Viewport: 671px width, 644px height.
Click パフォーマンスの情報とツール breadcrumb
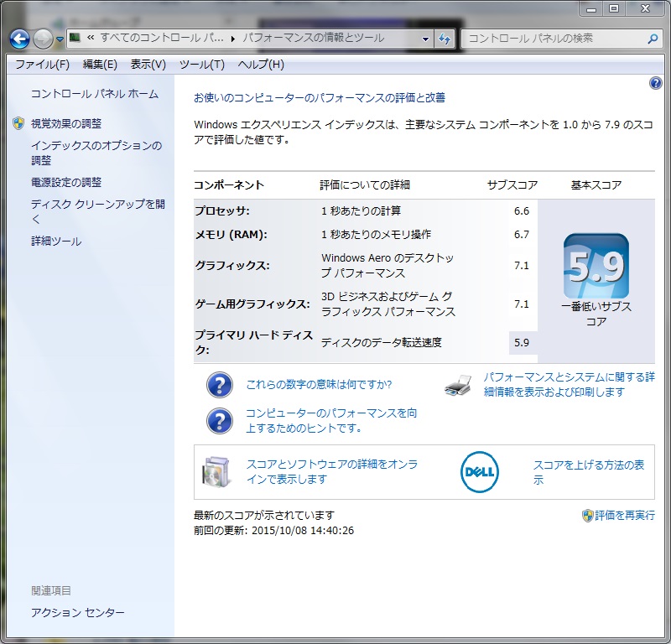(x=313, y=38)
